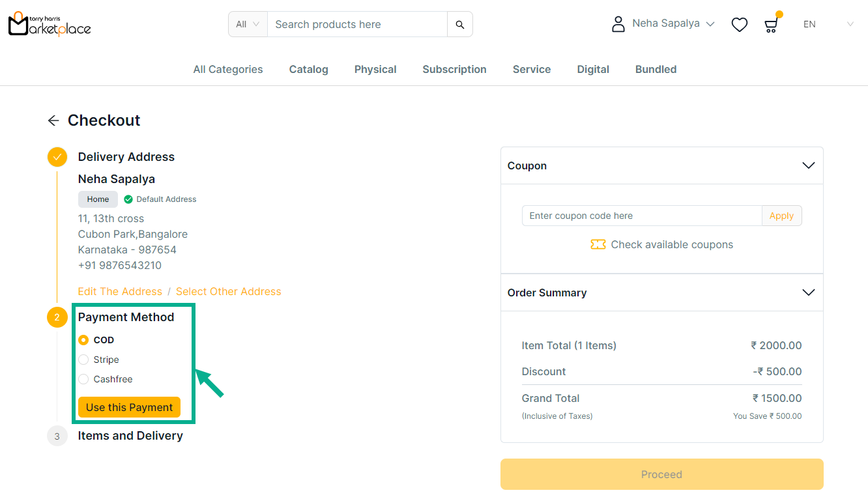Go back using the Checkout arrow

pos(53,121)
